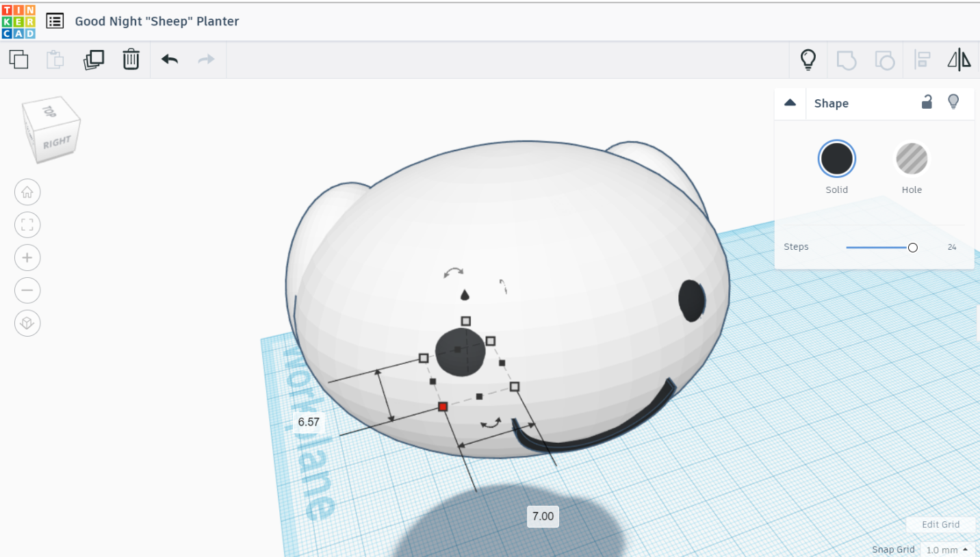
Task: Click the rotation arrow above the cone handle
Action: click(x=453, y=272)
